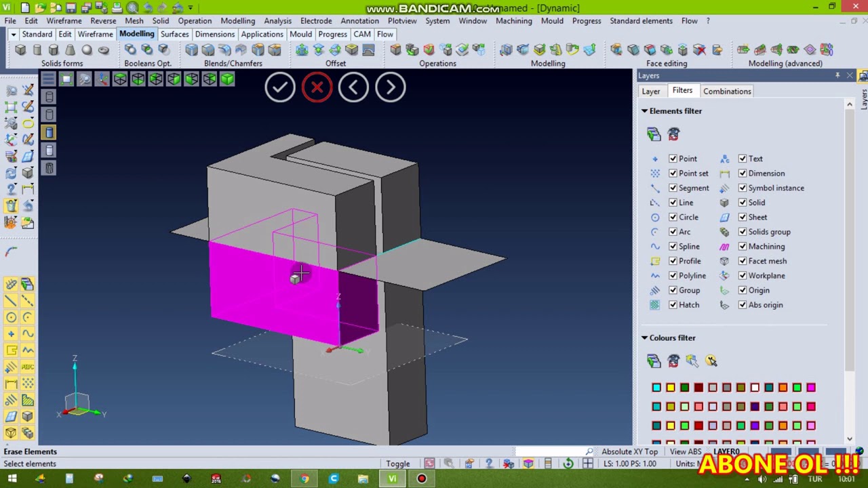Screen dimensions: 868x488
Task: Click the delete face icon with red X
Action: [700, 49]
